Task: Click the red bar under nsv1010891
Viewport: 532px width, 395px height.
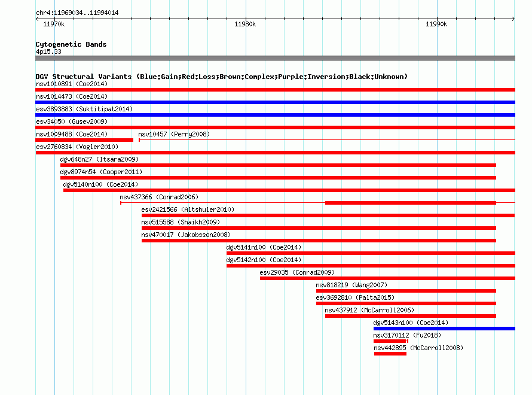Action: pos(275,90)
